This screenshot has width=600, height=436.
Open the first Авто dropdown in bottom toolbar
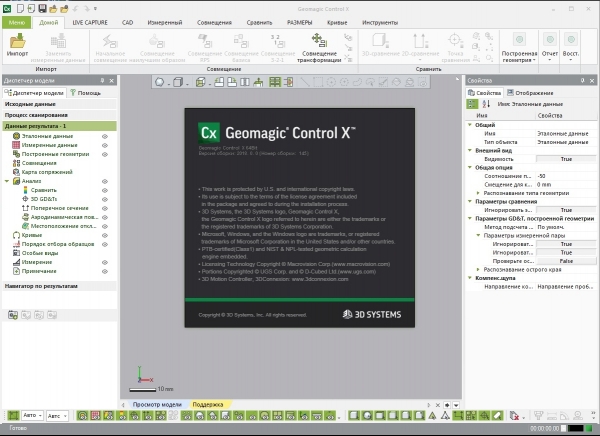[32, 415]
